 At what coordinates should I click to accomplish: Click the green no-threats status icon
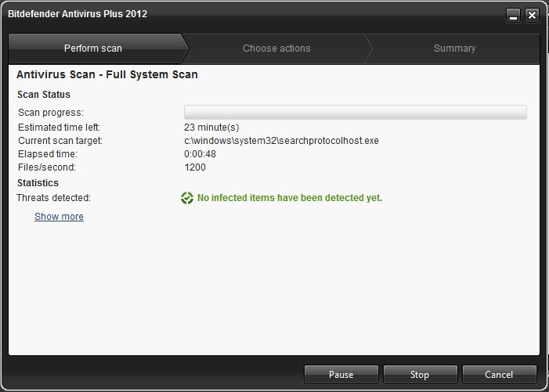(187, 198)
